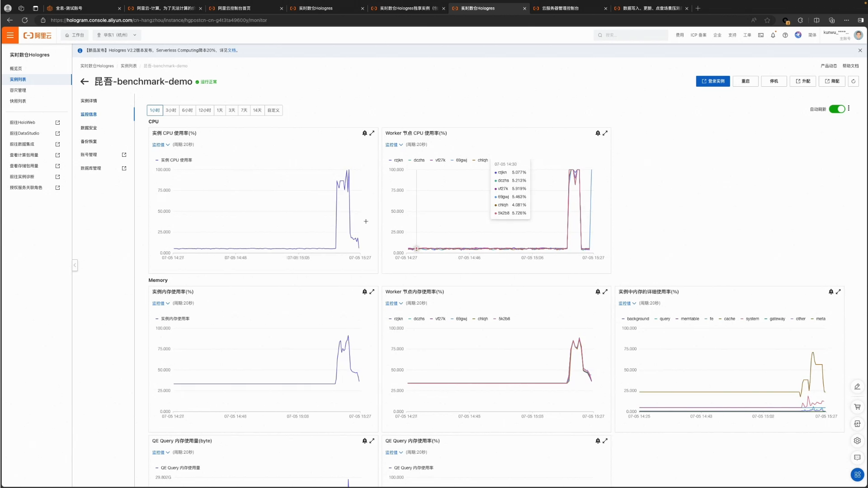
Task: Click refresh icon next to 降配 button
Action: pos(853,81)
